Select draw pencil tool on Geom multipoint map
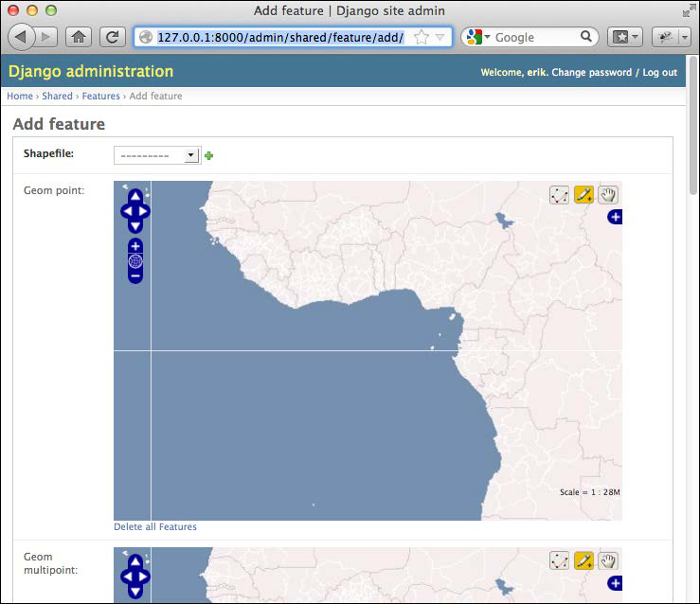The height and width of the screenshot is (604, 700). point(583,560)
